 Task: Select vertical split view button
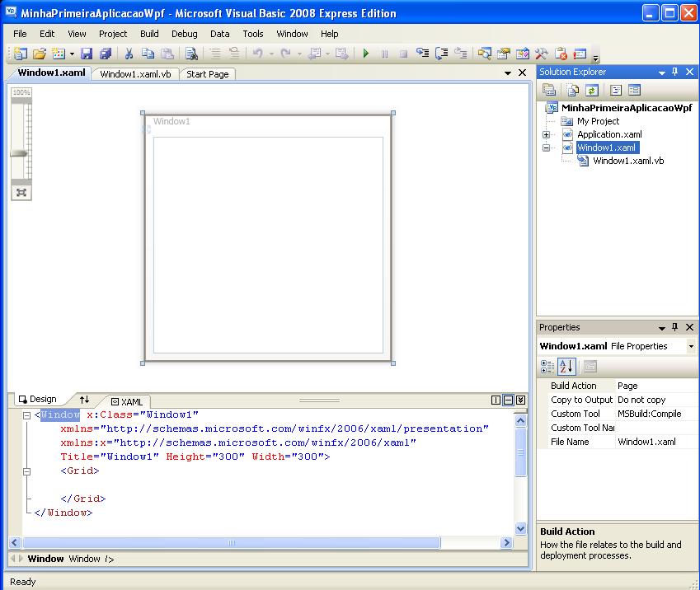click(496, 400)
